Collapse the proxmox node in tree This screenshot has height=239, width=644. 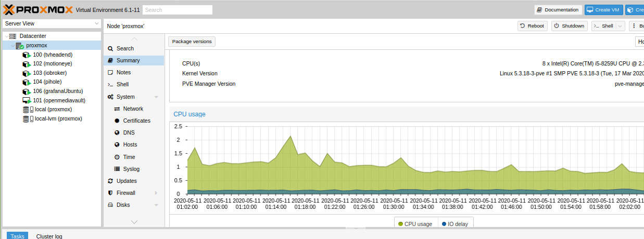12,46
